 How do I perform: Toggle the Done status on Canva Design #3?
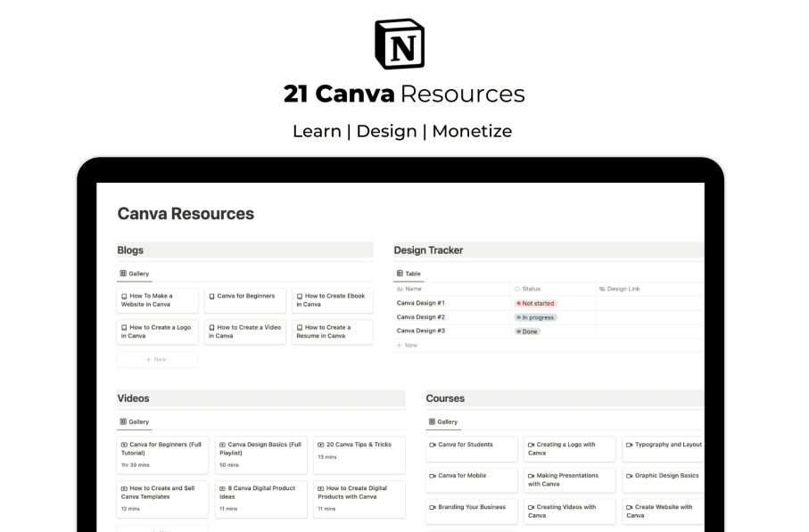click(x=529, y=331)
